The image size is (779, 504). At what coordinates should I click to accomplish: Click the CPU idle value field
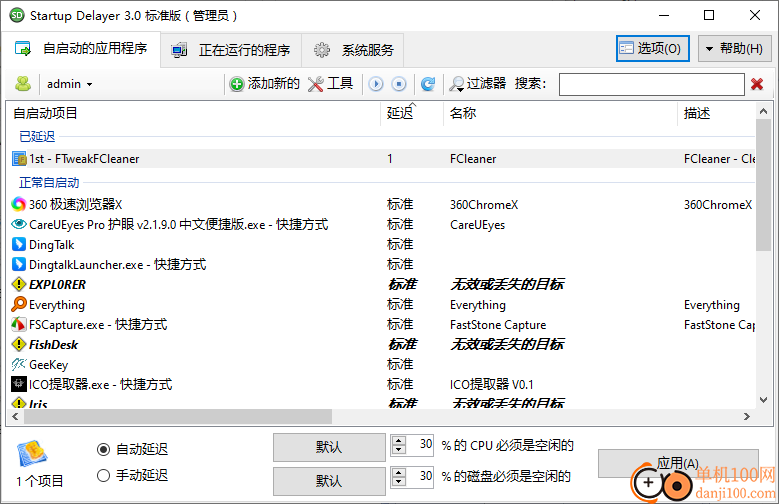point(420,444)
